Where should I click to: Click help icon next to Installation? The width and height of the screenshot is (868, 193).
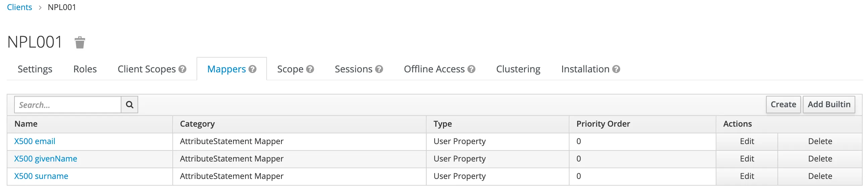616,69
